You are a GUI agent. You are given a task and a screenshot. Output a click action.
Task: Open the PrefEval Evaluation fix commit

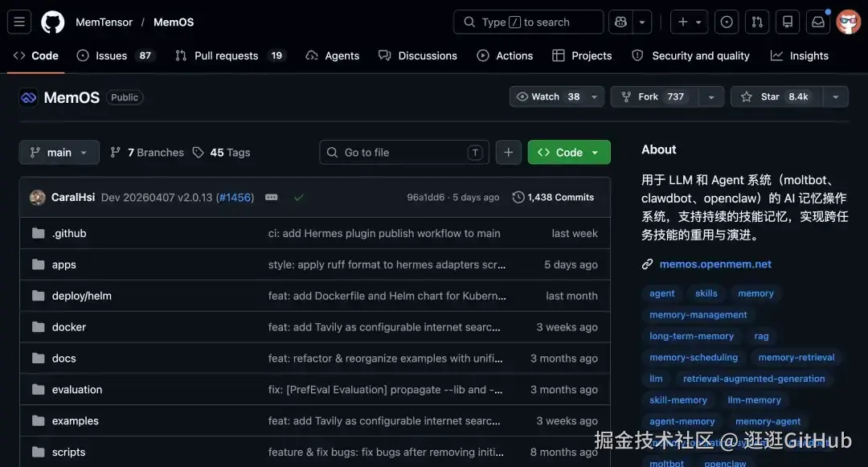[x=385, y=390]
